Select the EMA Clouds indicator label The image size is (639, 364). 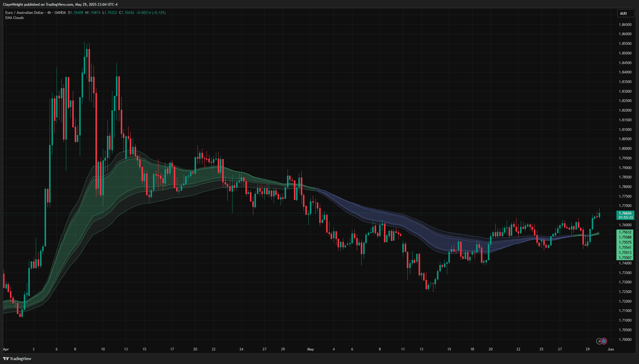point(14,18)
